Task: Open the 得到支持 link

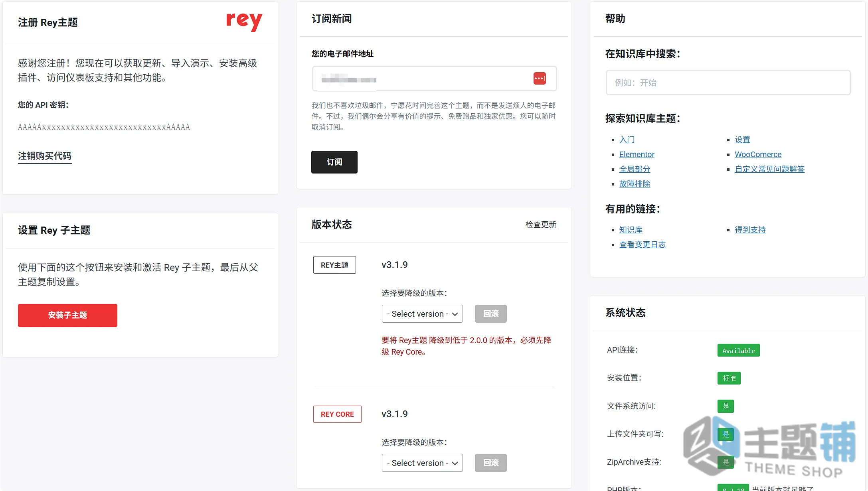Action: tap(750, 230)
